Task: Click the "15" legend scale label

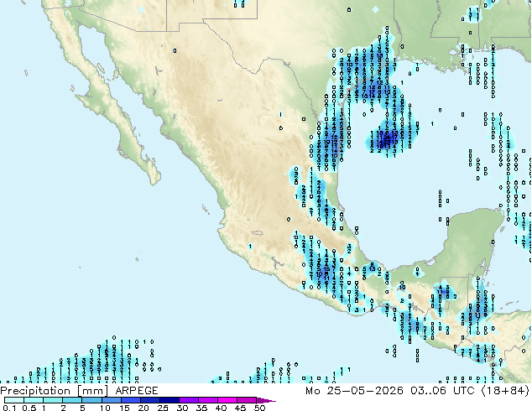Action: click(124, 408)
